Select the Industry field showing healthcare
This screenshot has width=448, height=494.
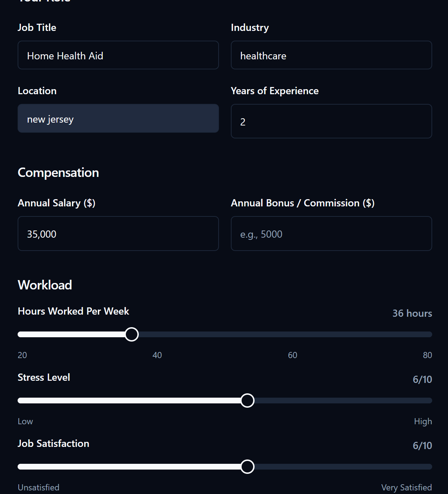(x=331, y=55)
